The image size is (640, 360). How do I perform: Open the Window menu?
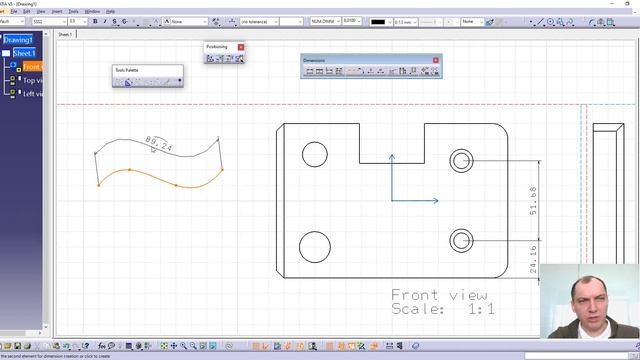tap(92, 11)
